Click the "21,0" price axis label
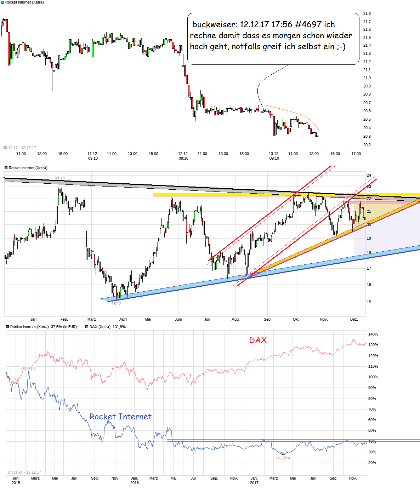The image size is (420, 504). [x=367, y=78]
